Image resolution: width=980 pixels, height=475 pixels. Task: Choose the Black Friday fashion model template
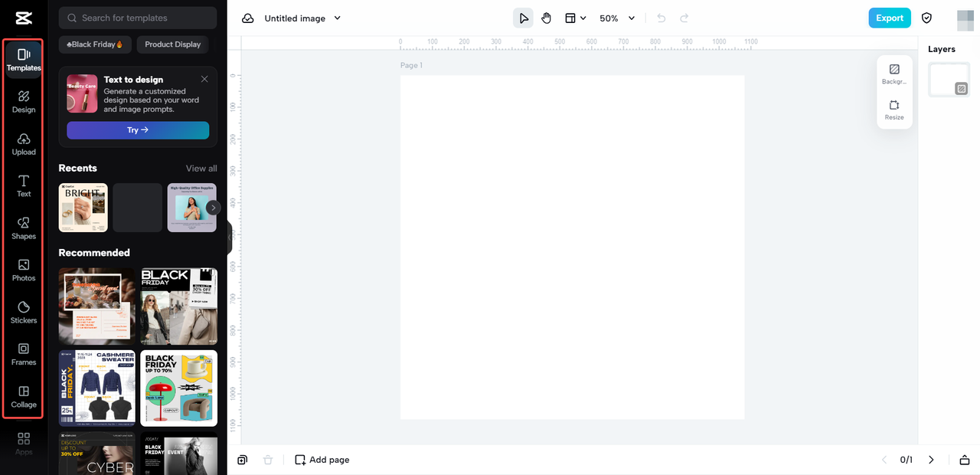179,306
